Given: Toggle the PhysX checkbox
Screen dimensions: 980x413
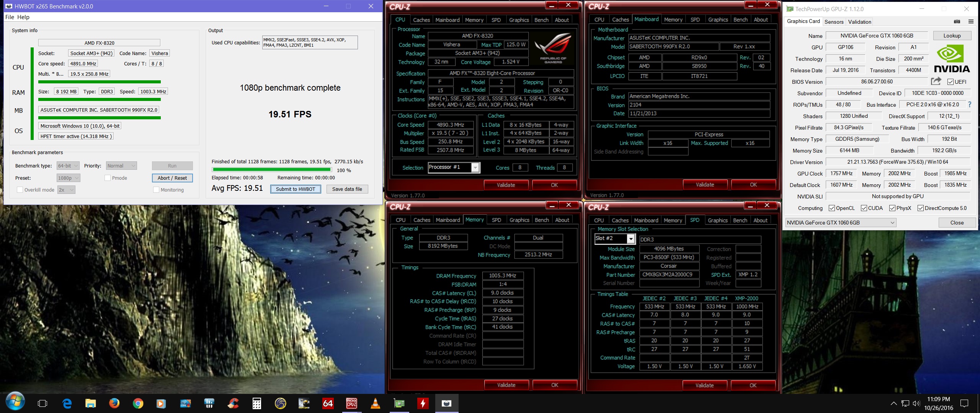Looking at the screenshot, I should [x=892, y=208].
